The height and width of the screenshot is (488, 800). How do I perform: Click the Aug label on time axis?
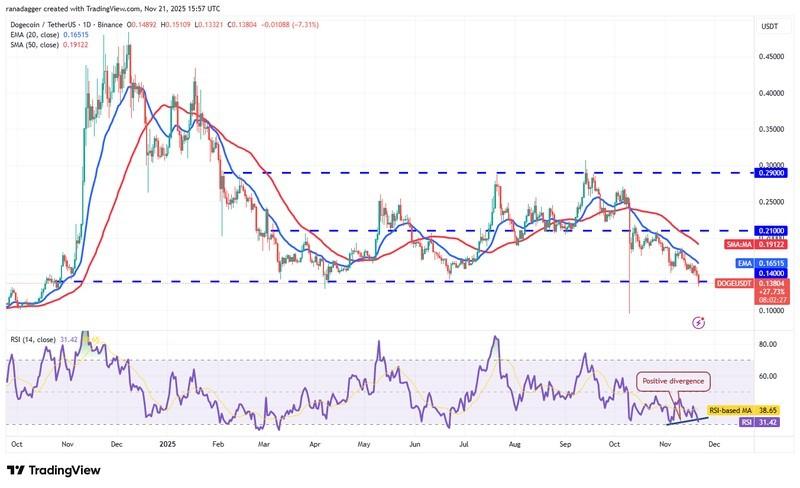pos(516,442)
